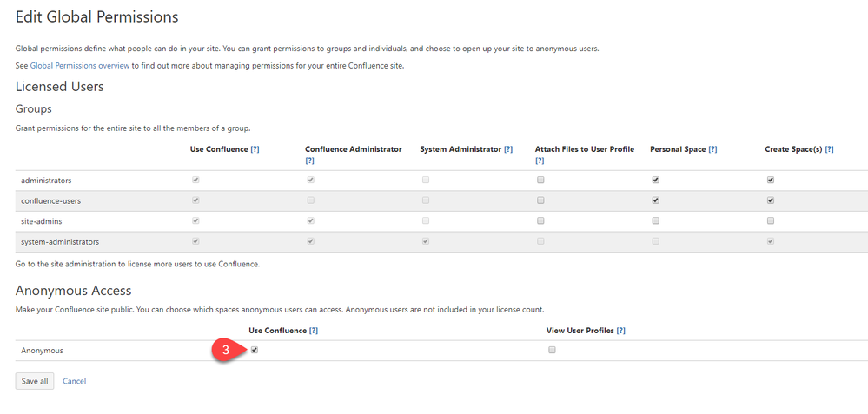868x414 pixels.
Task: Uncheck Personal Space for administrators
Action: point(655,181)
